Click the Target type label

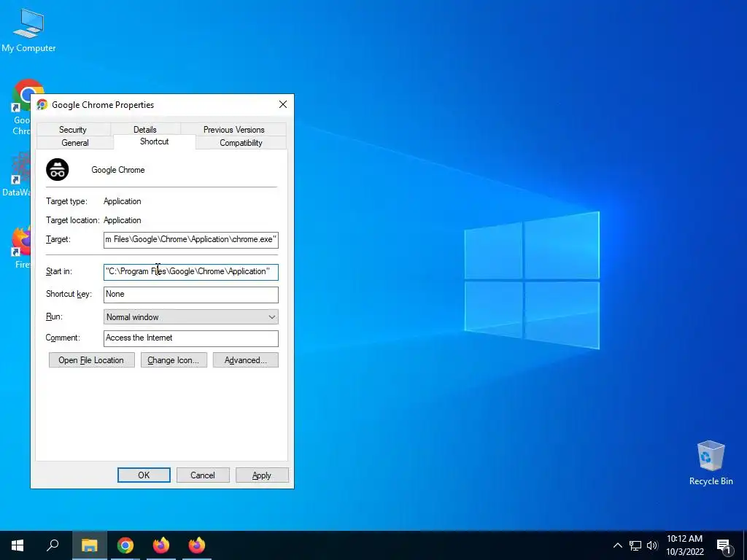pos(66,201)
